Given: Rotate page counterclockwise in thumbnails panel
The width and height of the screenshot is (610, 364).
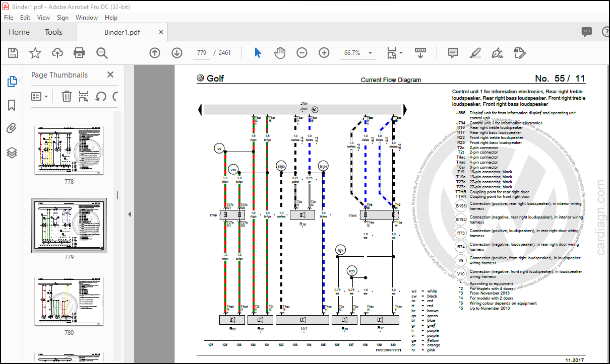Looking at the screenshot, I should tap(101, 96).
